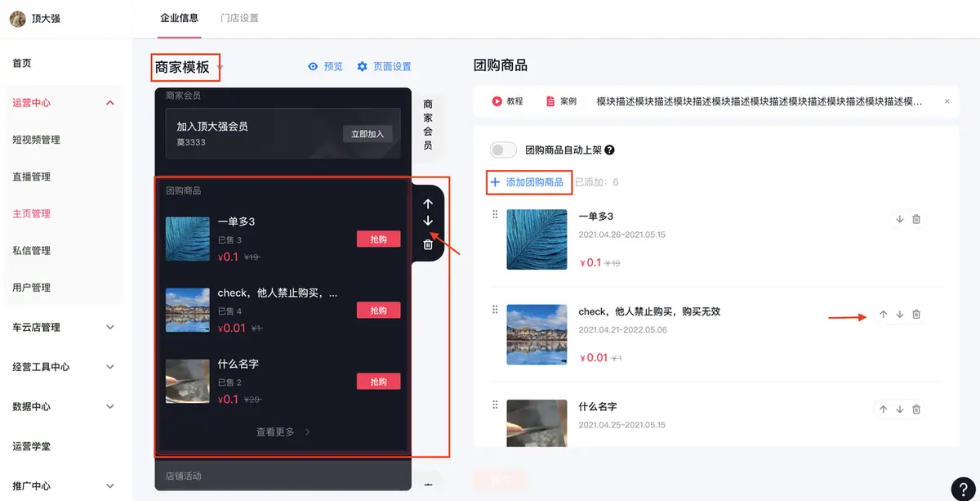
Task: Move check，他人禁止购买 item down
Action: [x=900, y=315]
